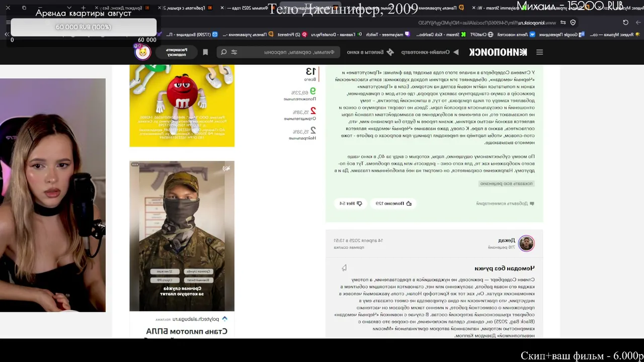
Task: Open reviewer Декад's avatar
Action: 526,243
